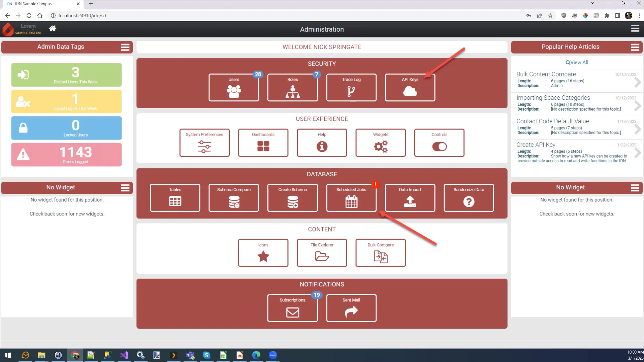Open Admin Data Tags panel menu
The image size is (644, 362).
(x=125, y=47)
